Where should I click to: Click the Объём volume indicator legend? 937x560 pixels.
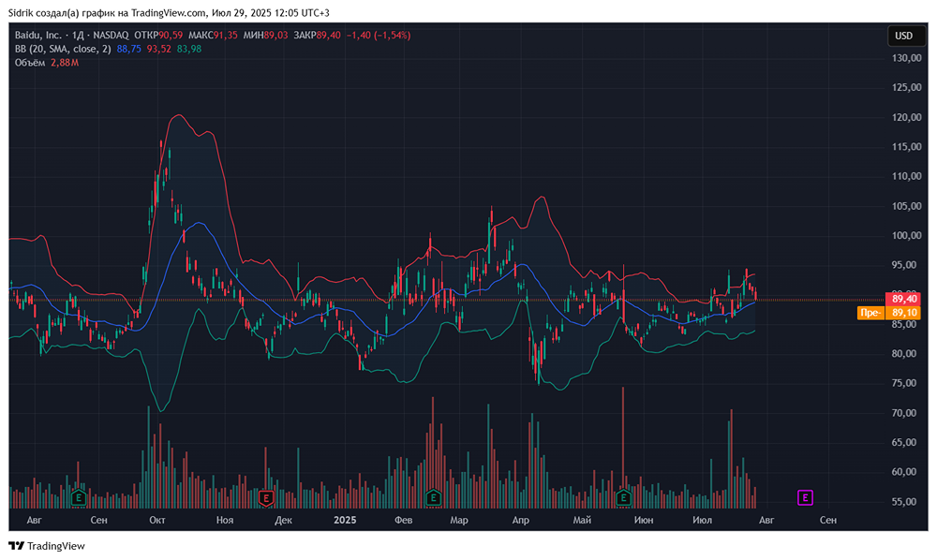(30, 63)
